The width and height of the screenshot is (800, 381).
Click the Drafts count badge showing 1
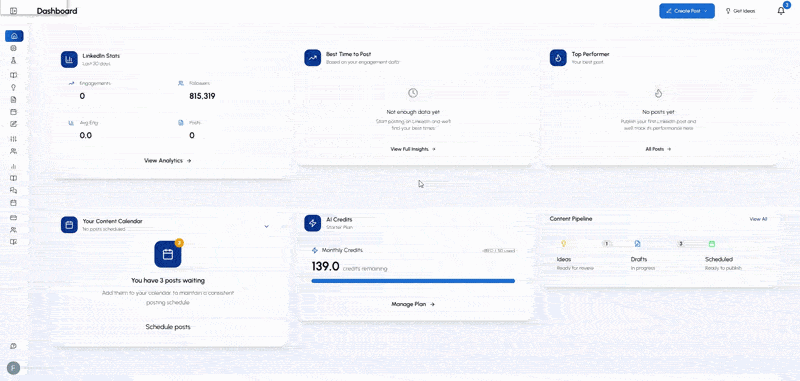(x=607, y=244)
